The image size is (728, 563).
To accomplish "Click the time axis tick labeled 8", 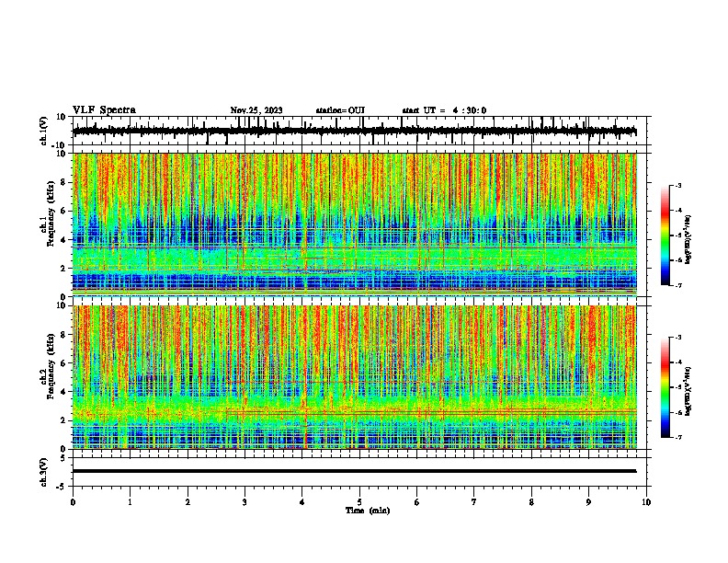I will 531,502.
